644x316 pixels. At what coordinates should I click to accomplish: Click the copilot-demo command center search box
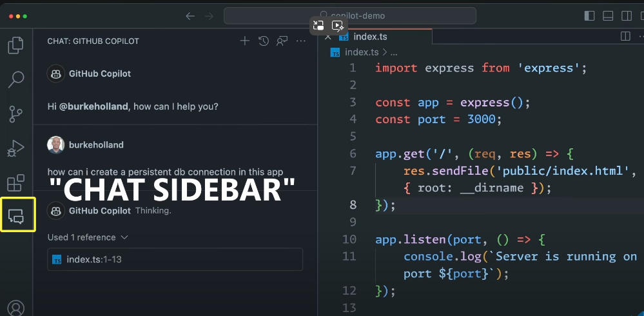click(350, 16)
